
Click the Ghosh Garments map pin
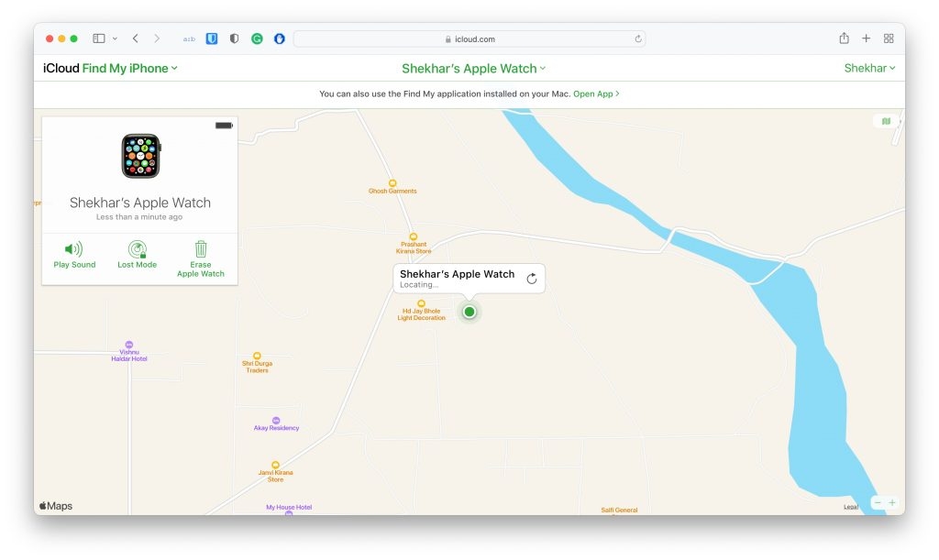click(392, 183)
